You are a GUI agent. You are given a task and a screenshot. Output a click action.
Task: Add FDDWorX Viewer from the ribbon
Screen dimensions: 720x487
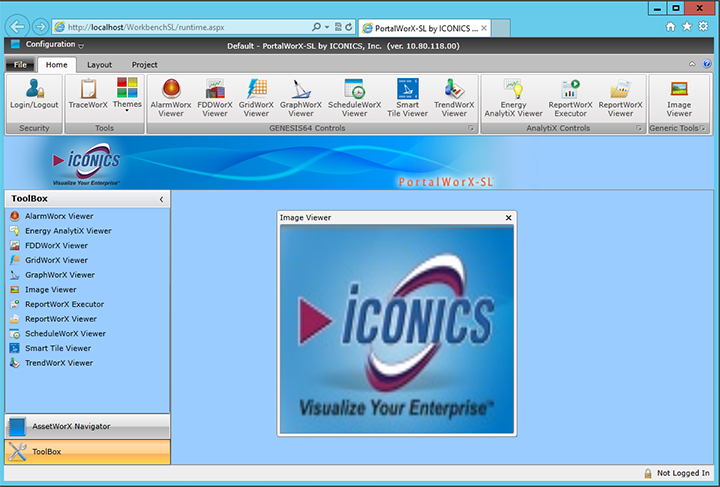coord(215,98)
